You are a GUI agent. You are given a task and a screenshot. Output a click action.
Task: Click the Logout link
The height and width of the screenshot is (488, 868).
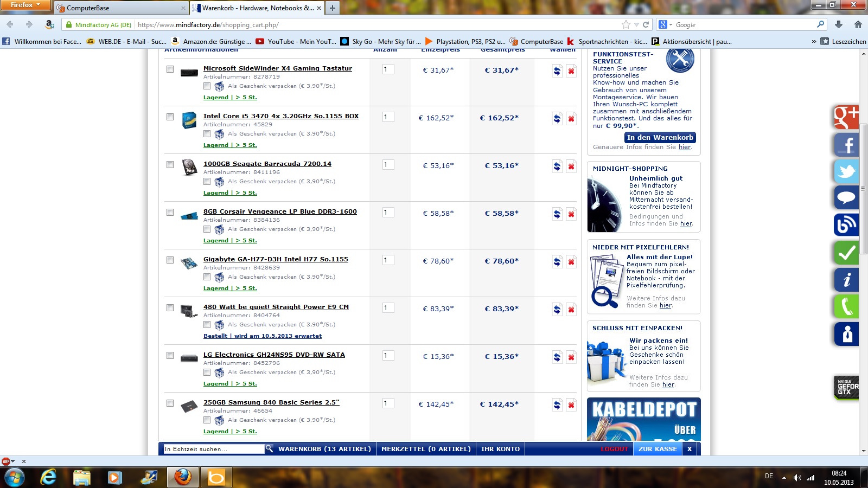614,449
